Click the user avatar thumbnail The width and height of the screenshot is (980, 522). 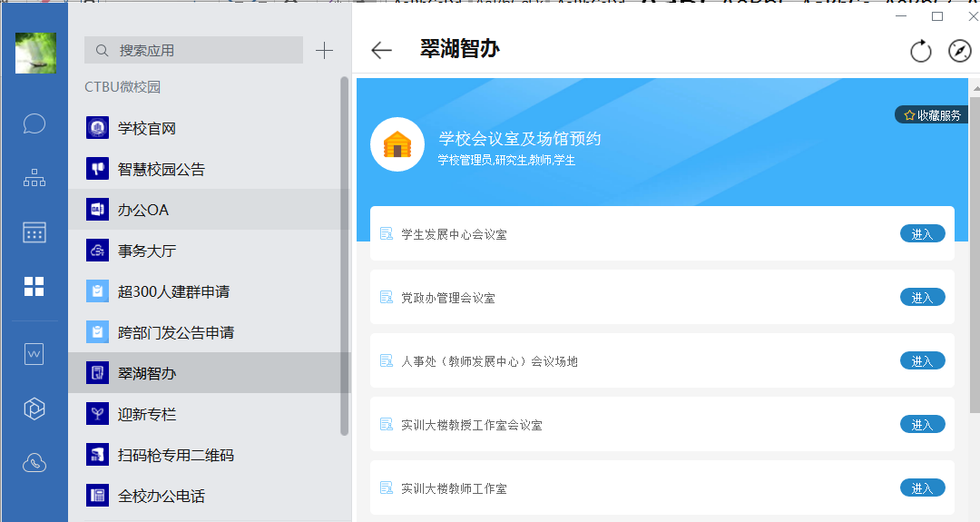(x=35, y=54)
